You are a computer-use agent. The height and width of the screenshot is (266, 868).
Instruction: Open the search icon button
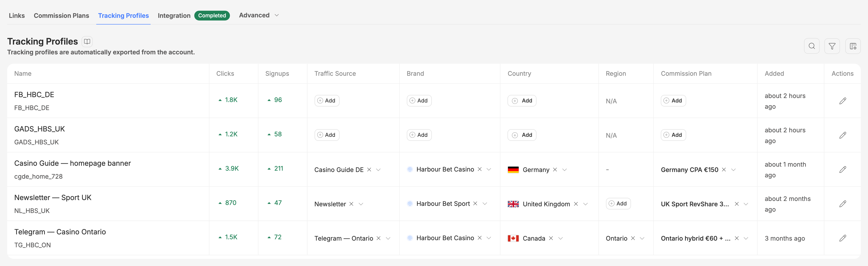(x=811, y=46)
